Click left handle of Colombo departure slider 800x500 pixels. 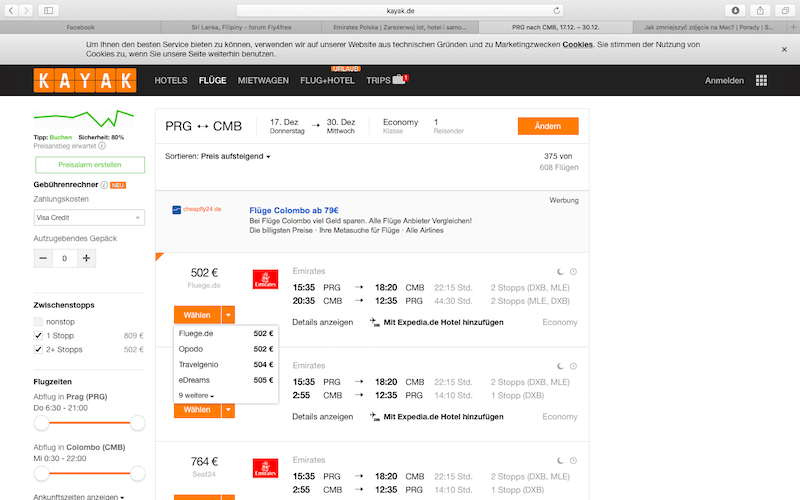click(41, 473)
